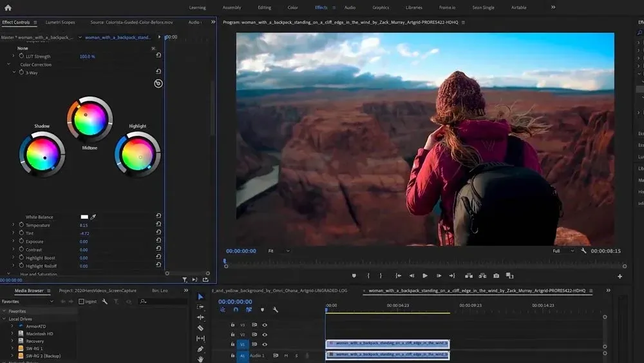The height and width of the screenshot is (363, 644).
Task: Click the Extract button
Action: 482,276
